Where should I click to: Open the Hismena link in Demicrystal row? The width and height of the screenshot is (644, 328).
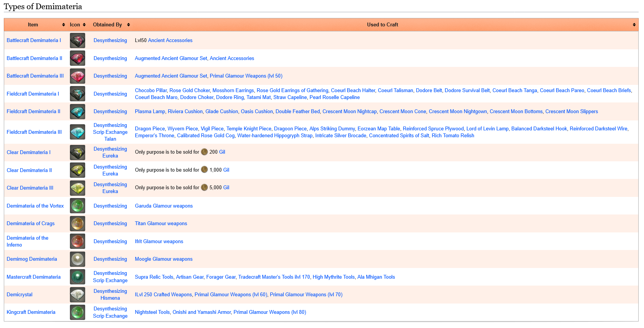pyautogui.click(x=110, y=298)
